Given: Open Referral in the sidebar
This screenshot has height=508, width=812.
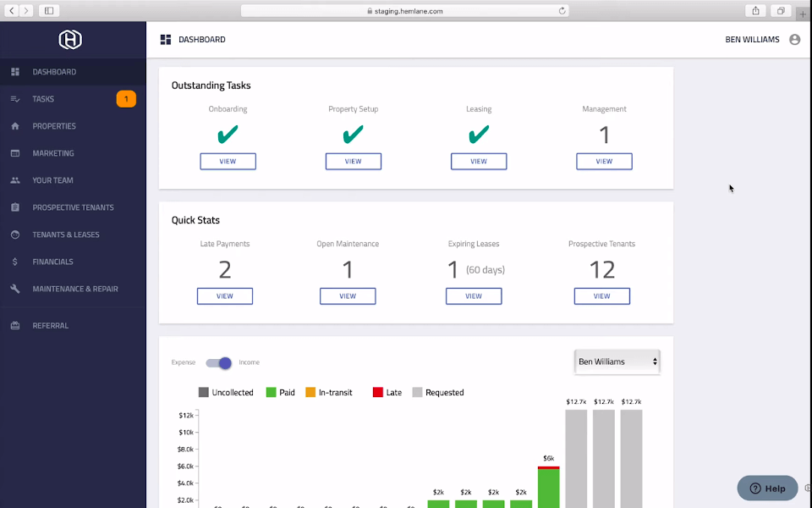Looking at the screenshot, I should (x=73, y=325).
